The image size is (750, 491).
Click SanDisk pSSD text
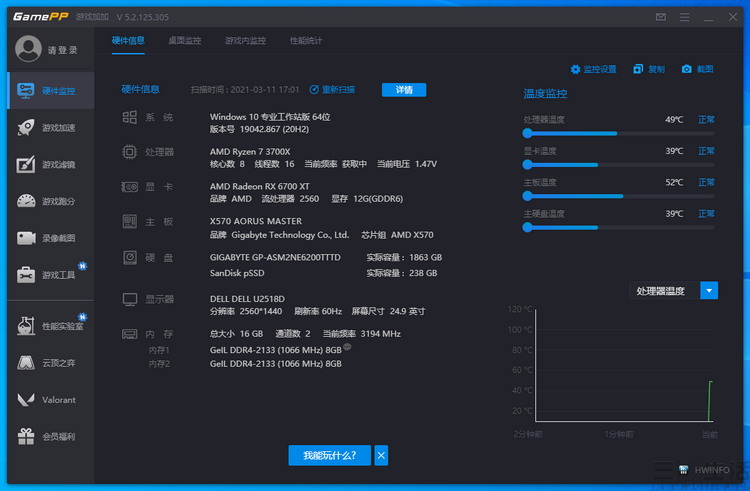click(x=237, y=273)
